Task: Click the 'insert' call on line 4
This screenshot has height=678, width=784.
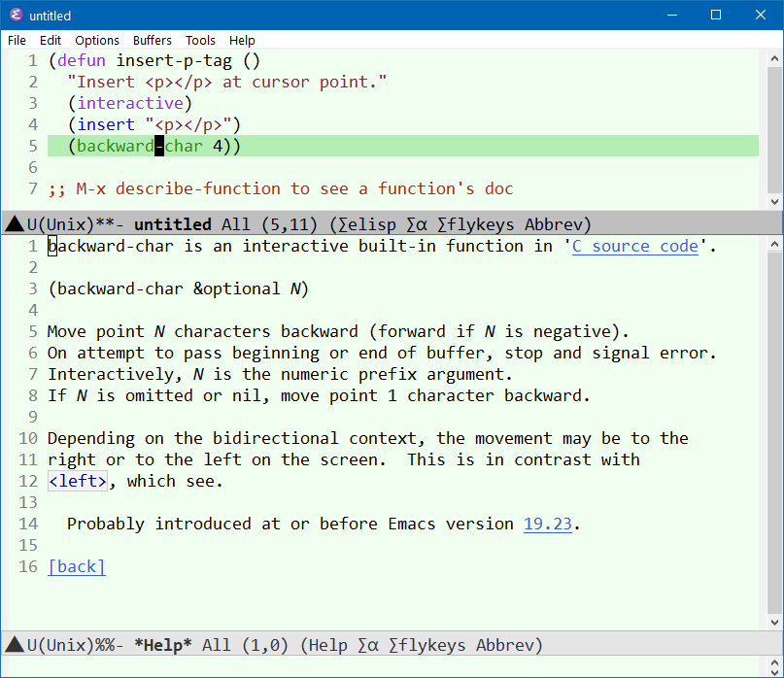Action: tap(106, 124)
